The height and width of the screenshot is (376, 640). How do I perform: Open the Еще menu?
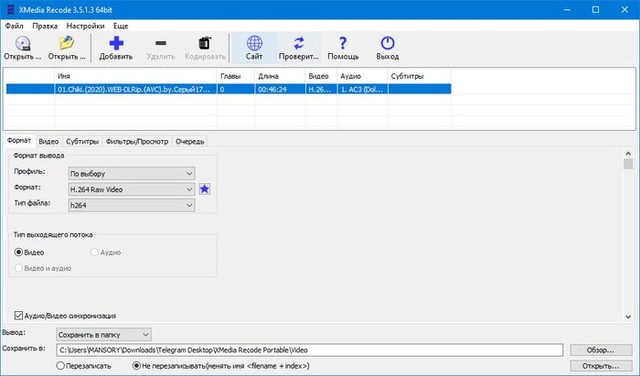click(120, 26)
